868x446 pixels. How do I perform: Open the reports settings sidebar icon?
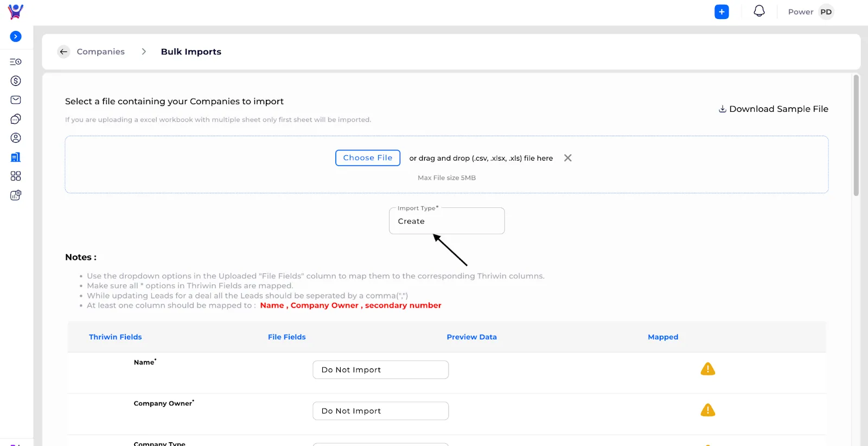coord(16,195)
